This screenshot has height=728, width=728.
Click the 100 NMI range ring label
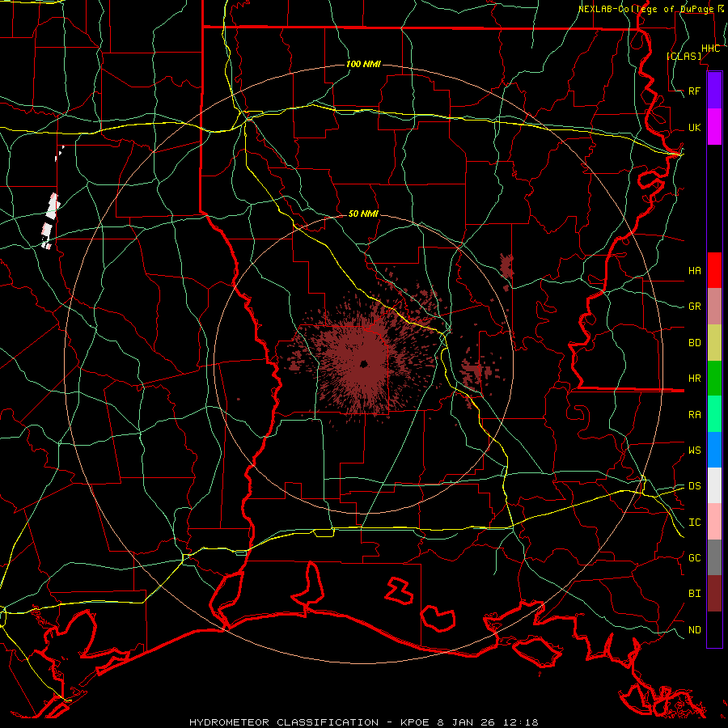point(363,64)
